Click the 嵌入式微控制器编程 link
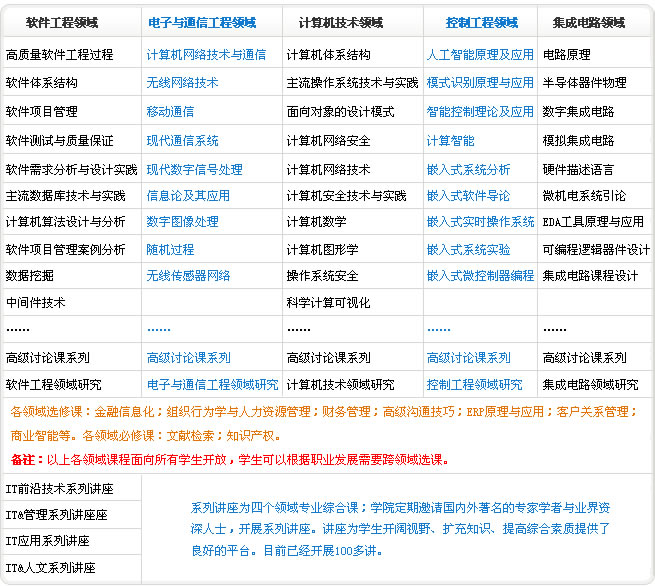 [x=480, y=276]
